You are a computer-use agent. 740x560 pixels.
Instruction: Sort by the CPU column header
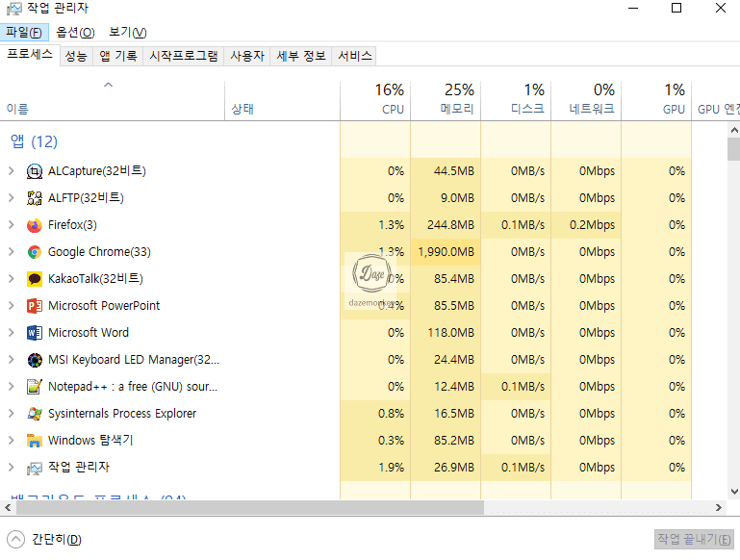[x=375, y=100]
